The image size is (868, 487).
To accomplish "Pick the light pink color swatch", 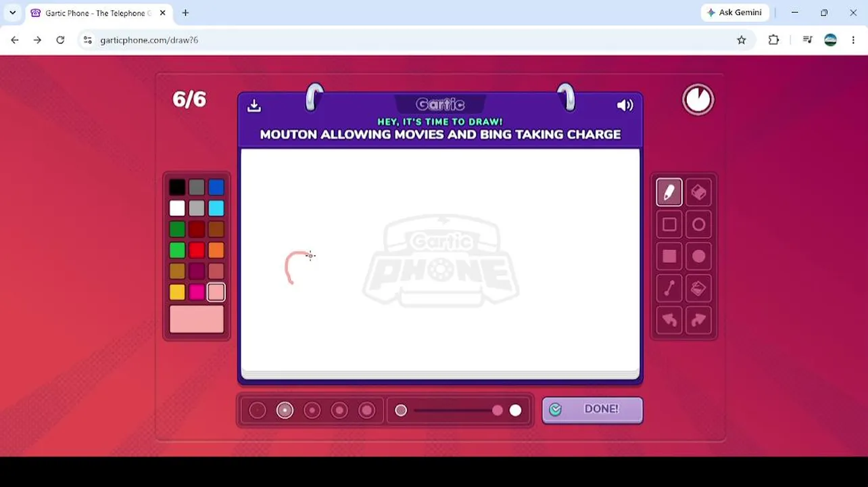I will (x=216, y=292).
